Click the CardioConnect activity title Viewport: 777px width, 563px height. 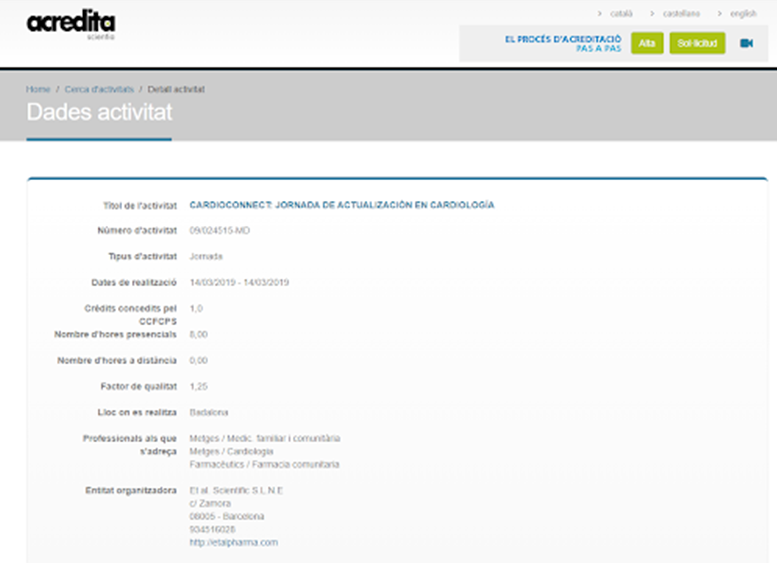pos(341,204)
